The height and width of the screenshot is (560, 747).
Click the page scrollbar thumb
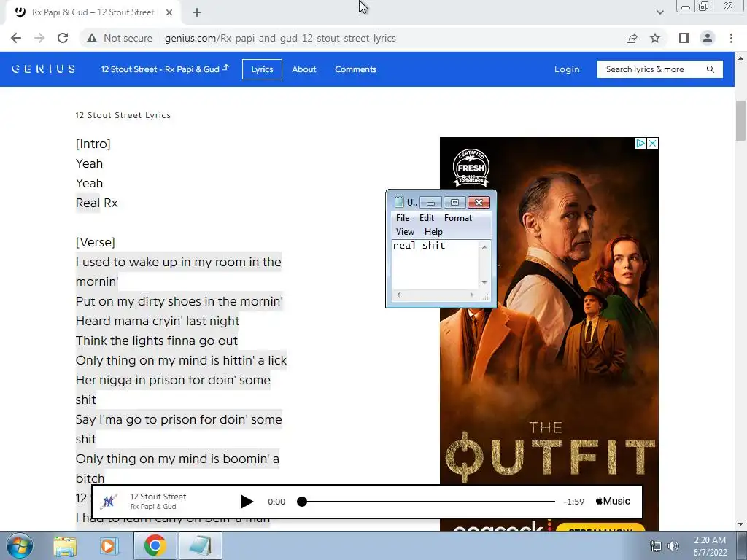coord(740,121)
